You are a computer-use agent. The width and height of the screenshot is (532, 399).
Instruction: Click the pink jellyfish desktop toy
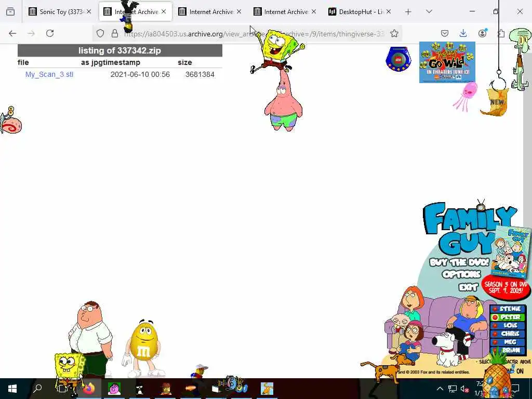[x=466, y=96]
